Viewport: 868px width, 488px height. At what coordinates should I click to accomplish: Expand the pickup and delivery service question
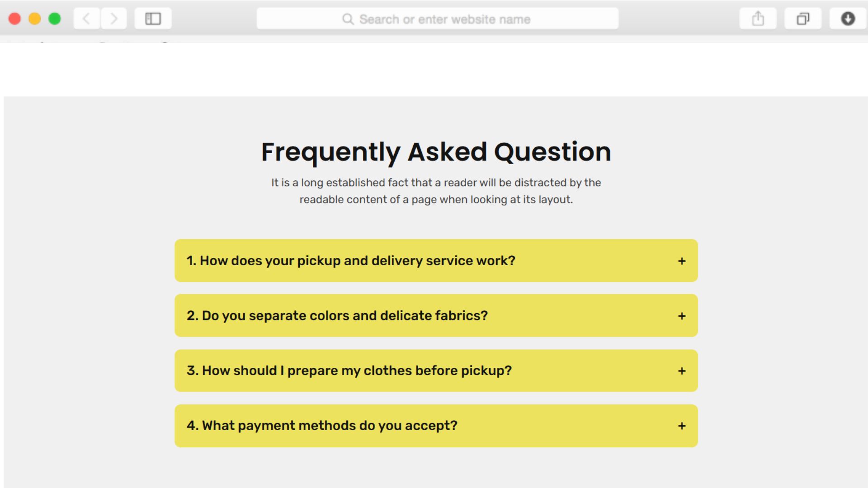351,261
